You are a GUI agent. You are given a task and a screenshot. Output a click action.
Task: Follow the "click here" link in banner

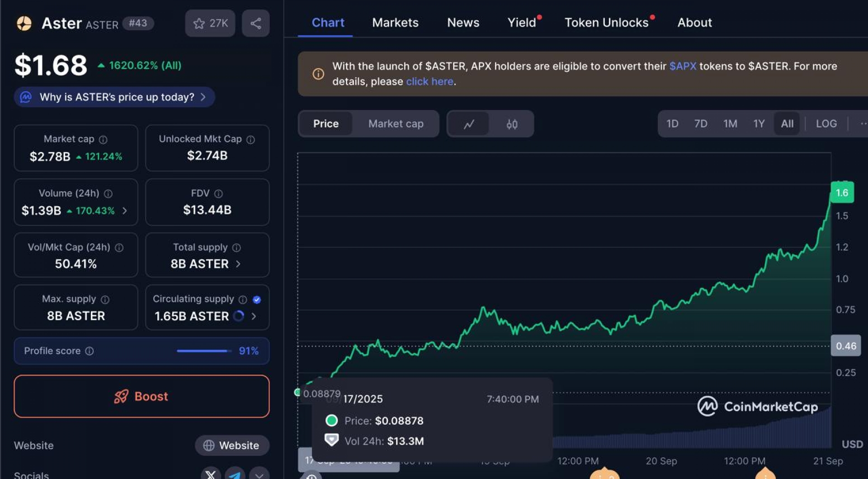click(429, 81)
